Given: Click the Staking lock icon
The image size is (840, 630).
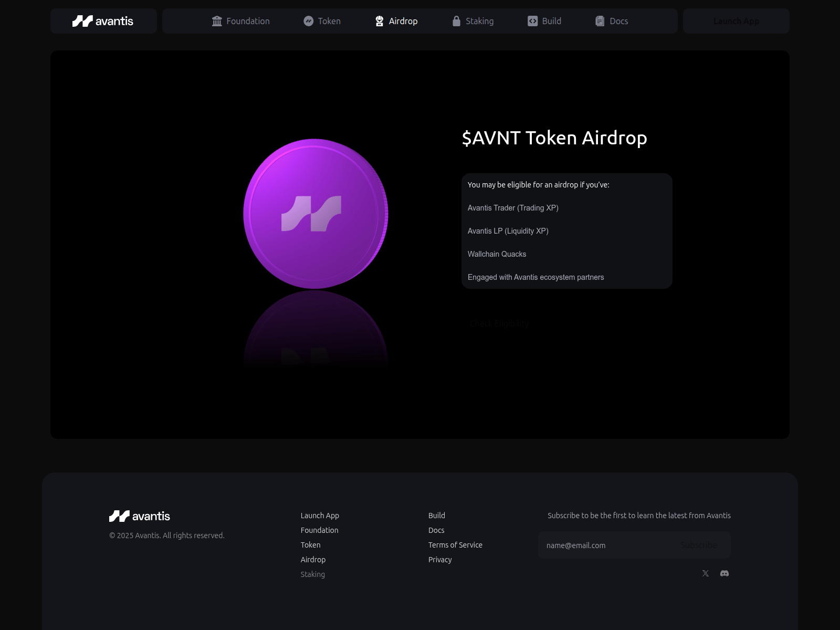Looking at the screenshot, I should [x=456, y=21].
